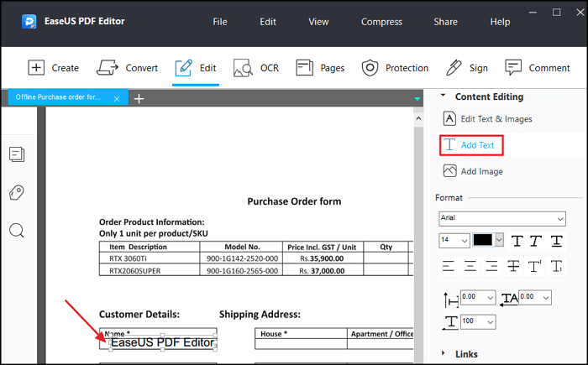The height and width of the screenshot is (365, 588).
Task: Open the search magnifier in sidebar
Action: click(17, 231)
